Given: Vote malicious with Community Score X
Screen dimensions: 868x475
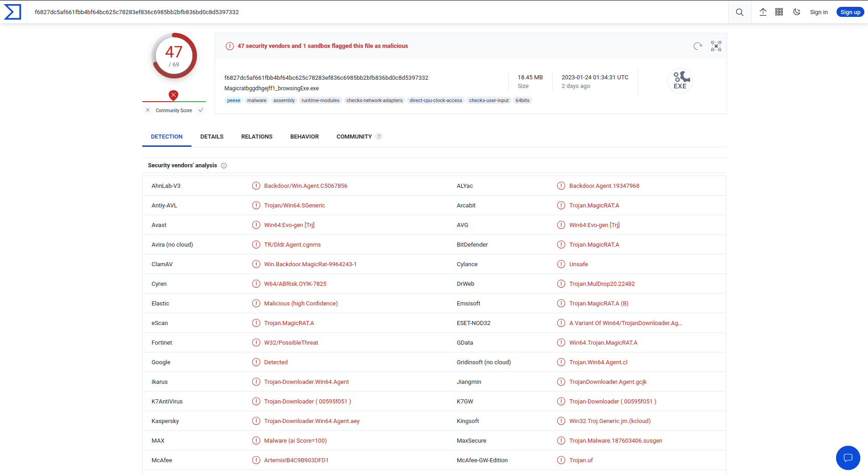Looking at the screenshot, I should point(148,110).
